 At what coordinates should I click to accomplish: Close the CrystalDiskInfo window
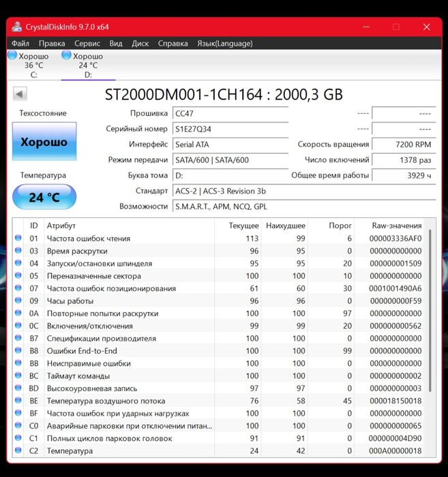[427, 27]
